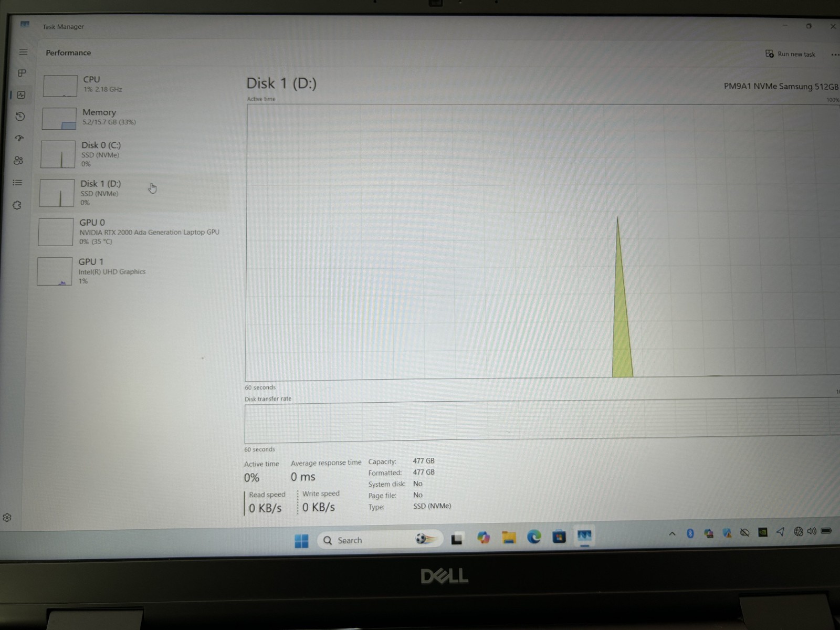Click PM9A1 NVMe Samsung 512GB model text
The width and height of the screenshot is (840, 630).
coord(781,86)
